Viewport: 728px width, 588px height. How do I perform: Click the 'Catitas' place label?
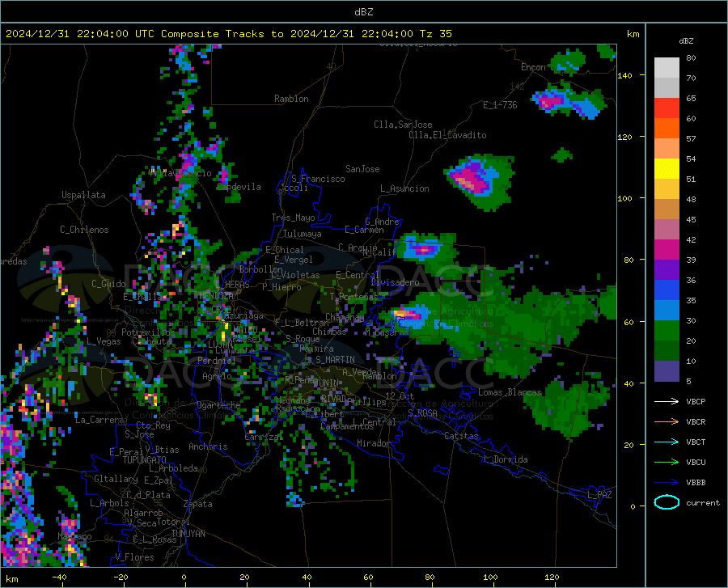[462, 436]
